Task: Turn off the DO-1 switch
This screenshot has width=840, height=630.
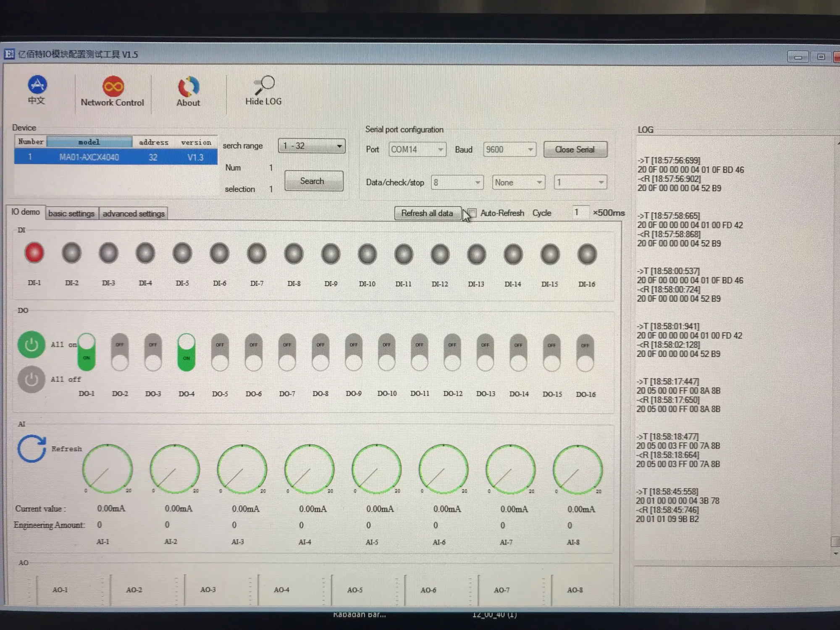Action: pos(87,352)
